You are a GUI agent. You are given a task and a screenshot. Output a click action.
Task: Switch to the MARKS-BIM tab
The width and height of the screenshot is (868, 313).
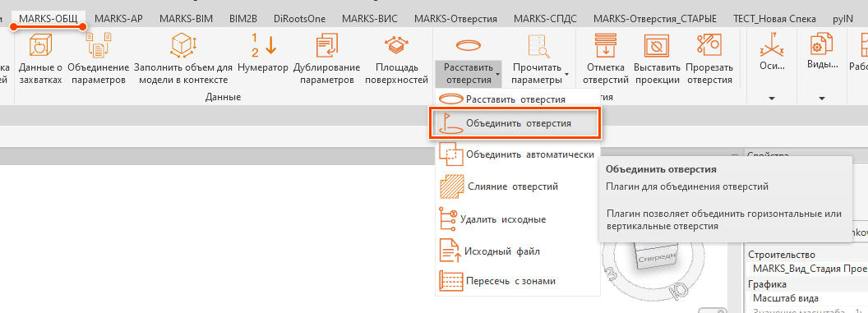pyautogui.click(x=186, y=19)
